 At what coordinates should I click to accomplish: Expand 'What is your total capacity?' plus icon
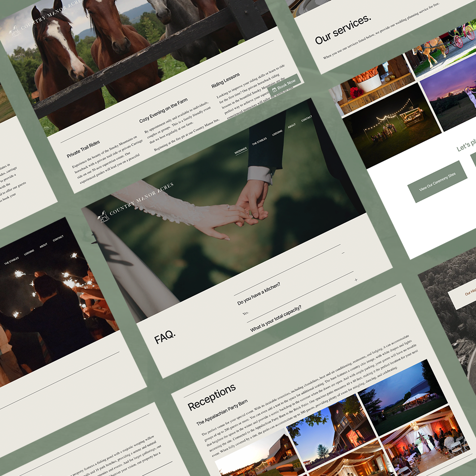(356, 280)
